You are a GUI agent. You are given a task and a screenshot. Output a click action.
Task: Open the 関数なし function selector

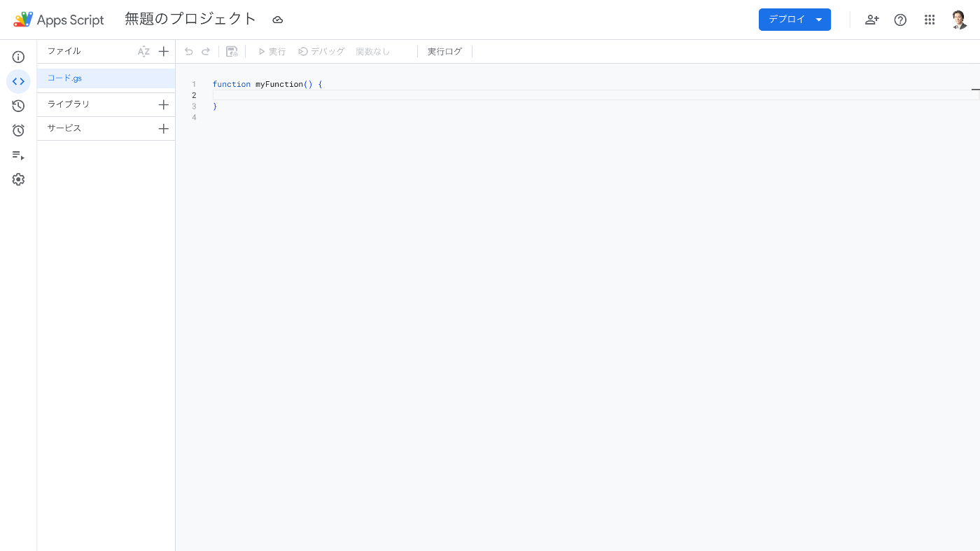(x=373, y=51)
